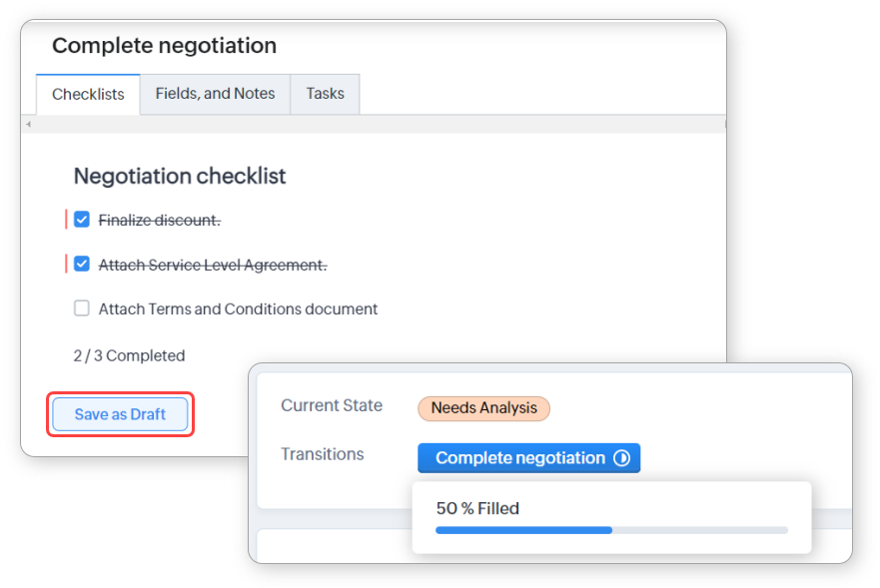
Task: Click the left scroll arrow below tabs
Action: (28, 125)
